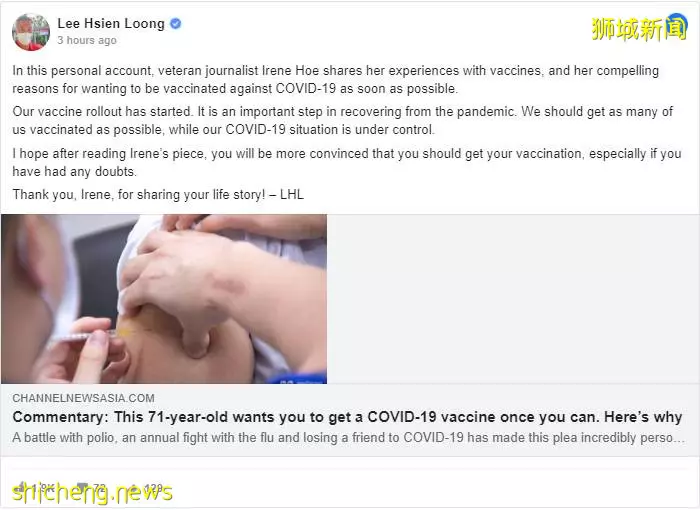Open the Commentary 71-year-old vaccine article headline

pos(347,417)
